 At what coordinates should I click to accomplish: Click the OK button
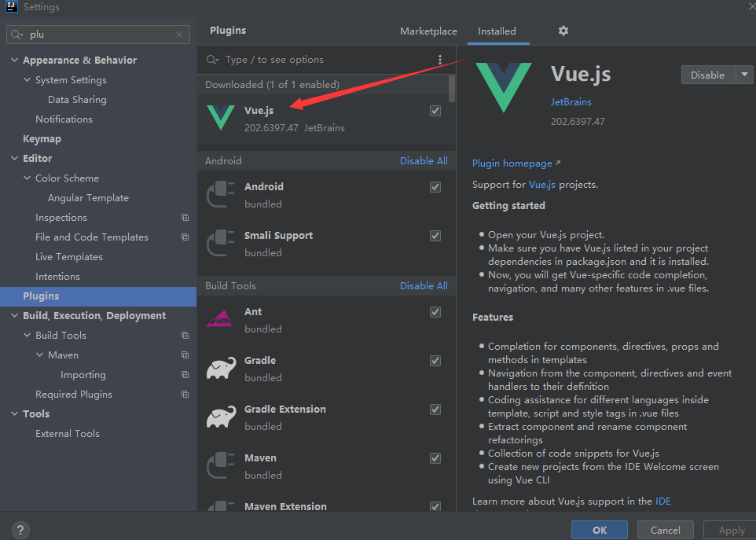tap(600, 531)
